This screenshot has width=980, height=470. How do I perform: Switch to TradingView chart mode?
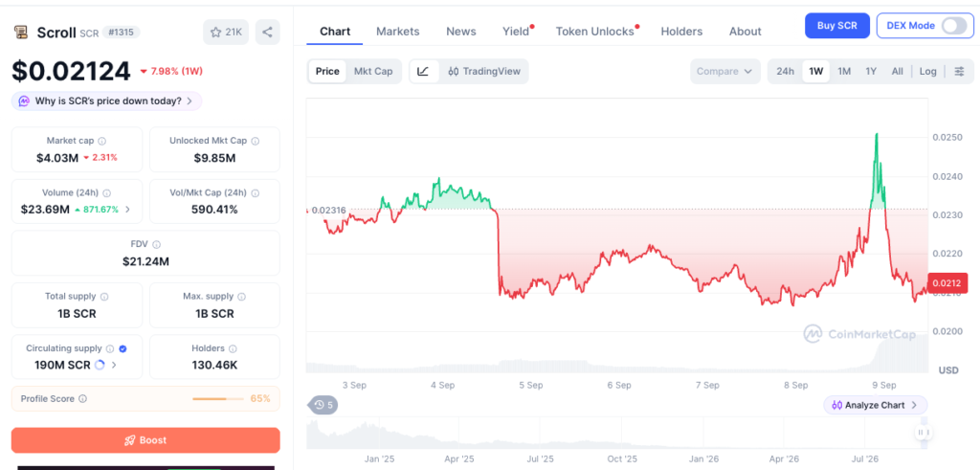tap(484, 71)
